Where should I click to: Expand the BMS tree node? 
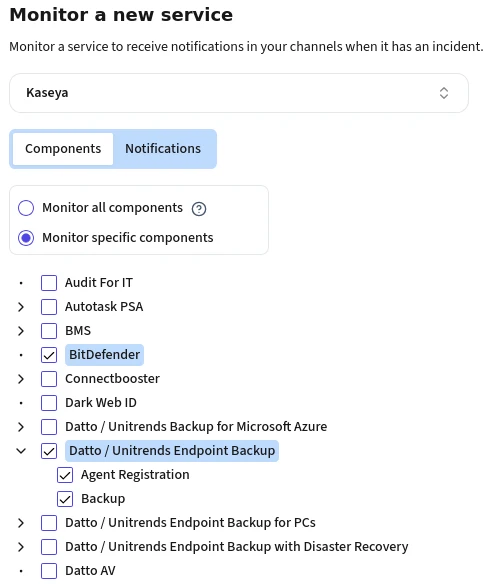click(x=21, y=331)
